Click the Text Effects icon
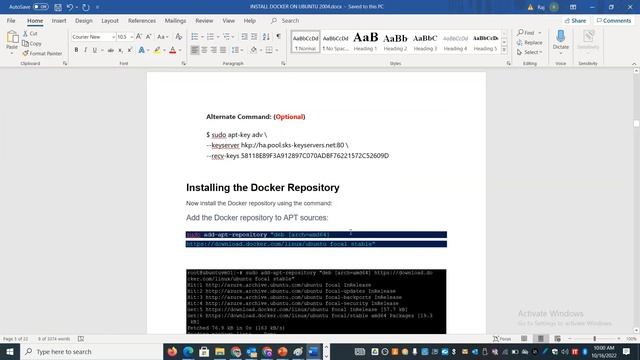The image size is (640, 360). point(141,50)
